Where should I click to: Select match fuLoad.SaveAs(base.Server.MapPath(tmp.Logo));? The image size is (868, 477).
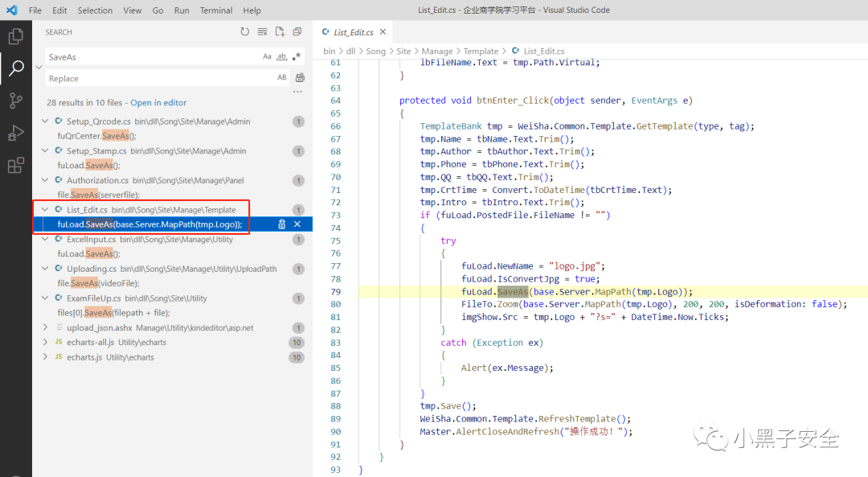click(x=150, y=224)
